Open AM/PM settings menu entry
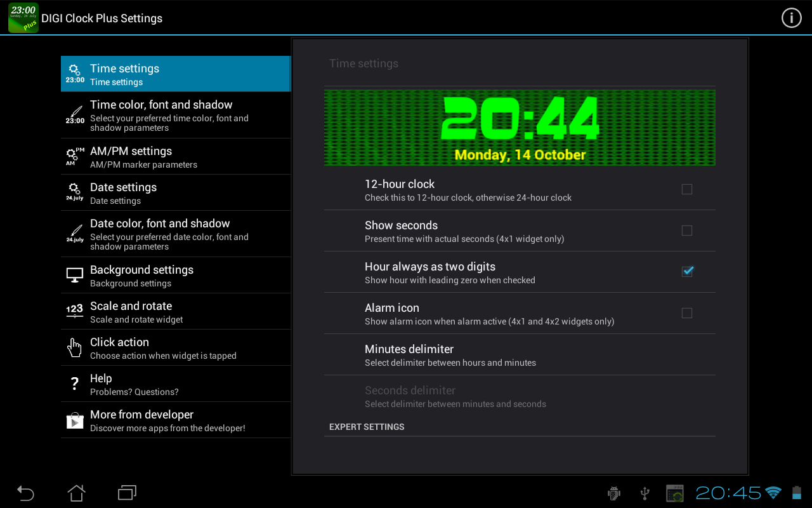This screenshot has width=812, height=508. (x=176, y=156)
